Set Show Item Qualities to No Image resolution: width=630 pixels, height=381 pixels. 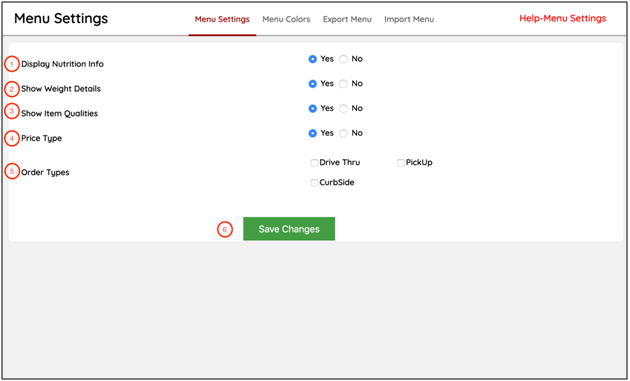[x=343, y=109]
